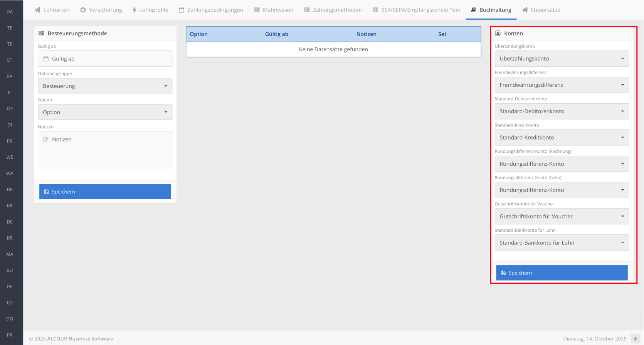Select the Standard-Bankkonto für Lohn dropdown

(562, 243)
